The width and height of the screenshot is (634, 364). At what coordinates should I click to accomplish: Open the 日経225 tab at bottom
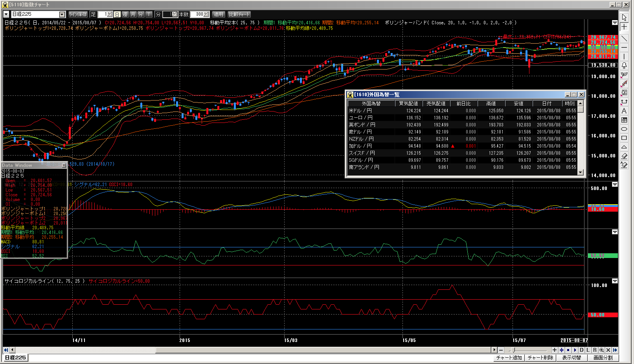15,358
